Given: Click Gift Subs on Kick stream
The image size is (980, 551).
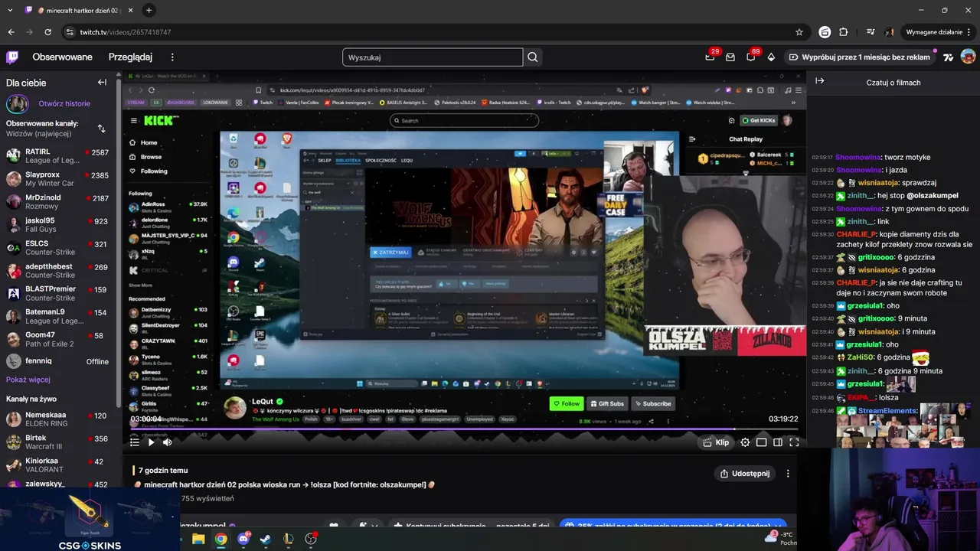Looking at the screenshot, I should [606, 403].
